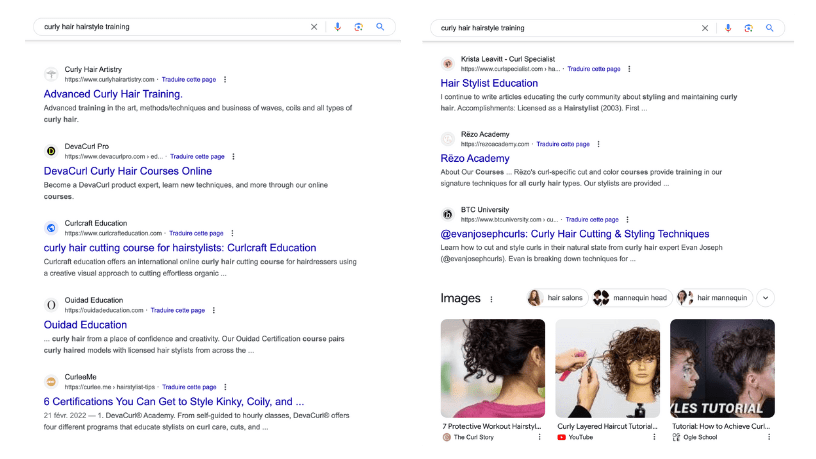Open more options for Curlcraft Education result
This screenshot has height=459, width=816.
[232, 233]
